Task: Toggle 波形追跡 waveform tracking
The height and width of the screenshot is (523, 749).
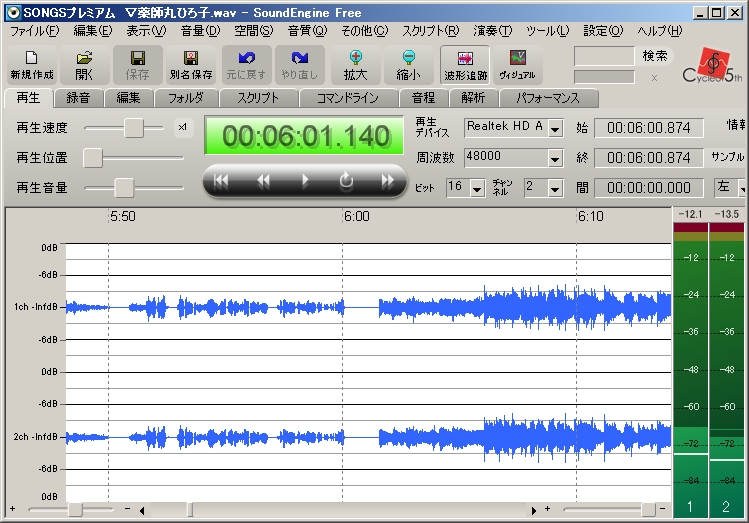Action: 465,64
